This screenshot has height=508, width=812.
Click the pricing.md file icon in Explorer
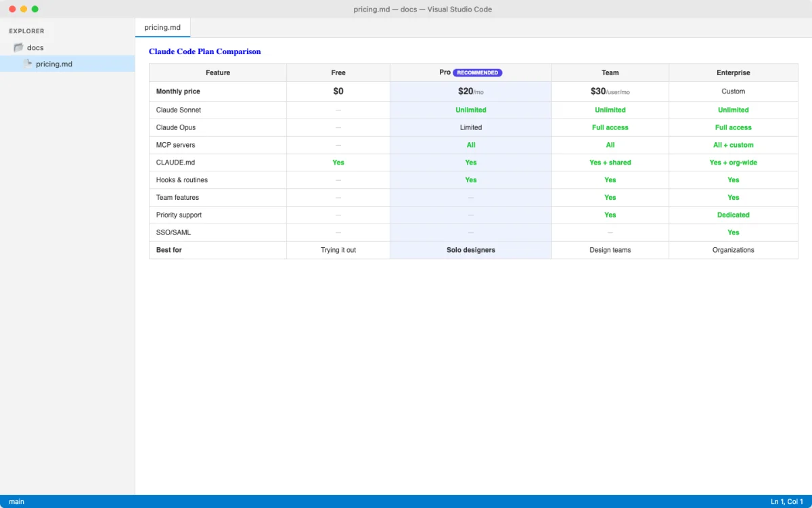click(x=28, y=64)
